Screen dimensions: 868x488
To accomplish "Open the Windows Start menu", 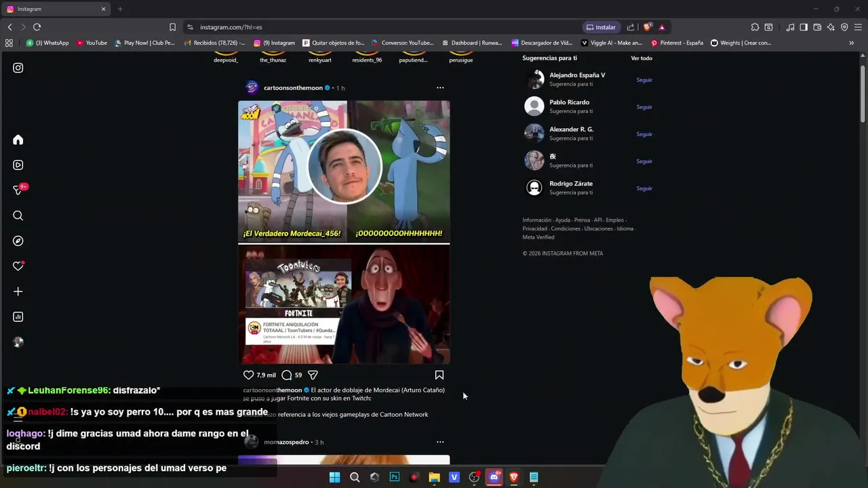I will click(334, 477).
